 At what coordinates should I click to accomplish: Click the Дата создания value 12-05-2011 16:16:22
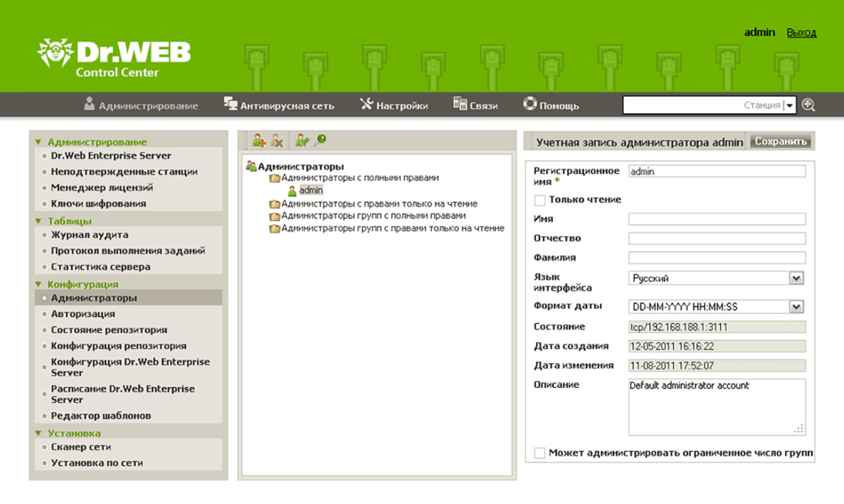(x=717, y=346)
